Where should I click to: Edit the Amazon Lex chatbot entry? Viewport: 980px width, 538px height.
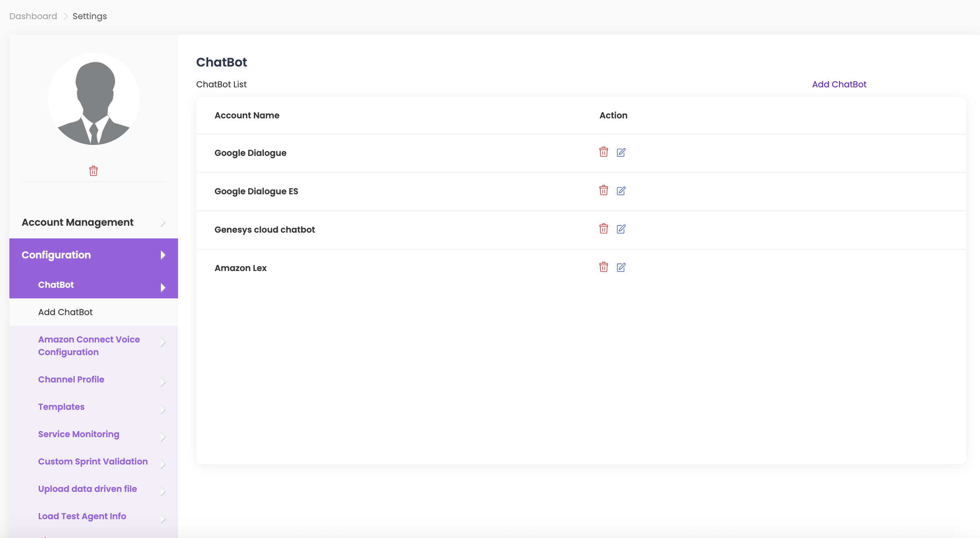click(621, 267)
